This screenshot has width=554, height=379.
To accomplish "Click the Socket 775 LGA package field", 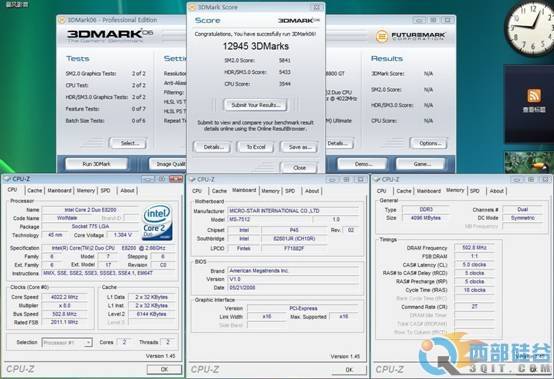I will [90, 226].
